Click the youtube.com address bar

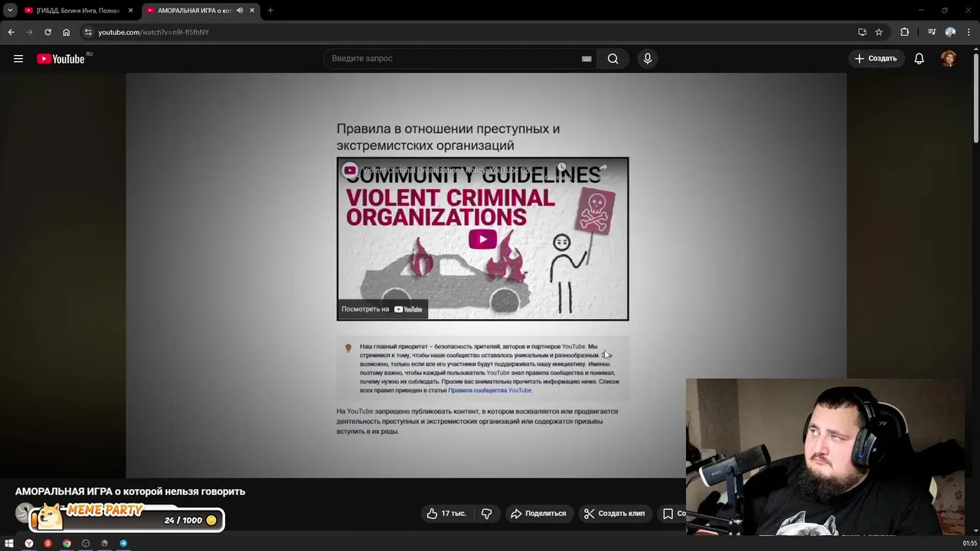click(x=459, y=32)
